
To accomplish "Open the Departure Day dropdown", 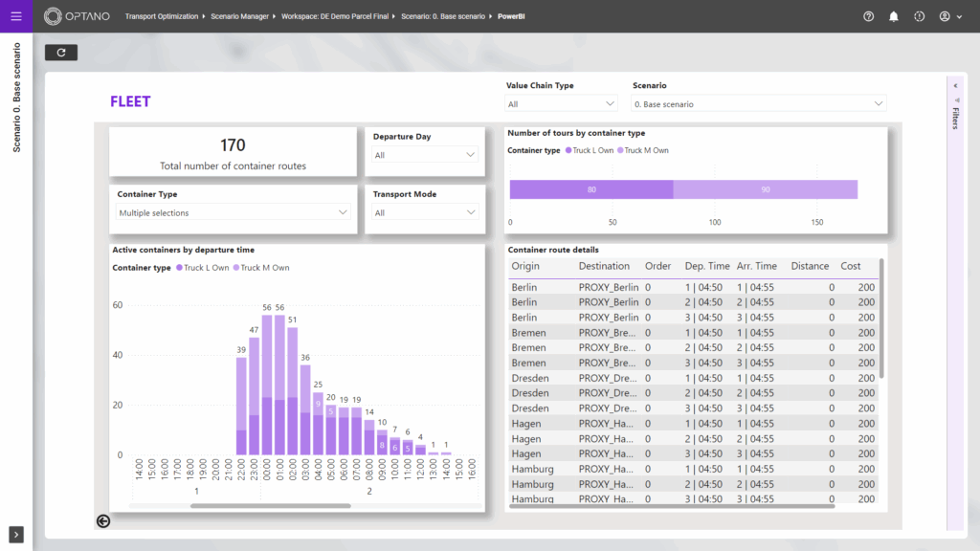I will point(425,153).
